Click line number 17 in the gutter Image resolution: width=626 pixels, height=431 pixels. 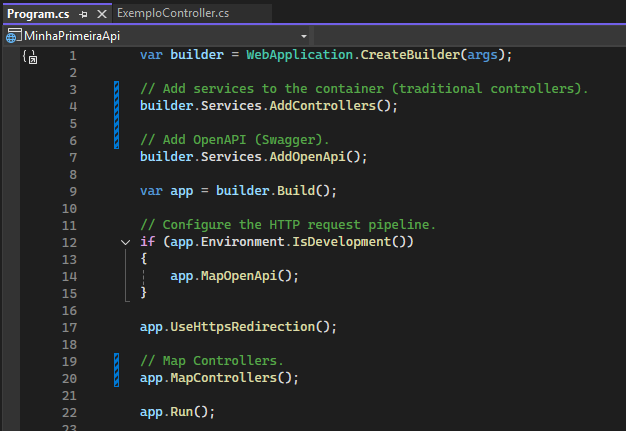click(x=68, y=326)
